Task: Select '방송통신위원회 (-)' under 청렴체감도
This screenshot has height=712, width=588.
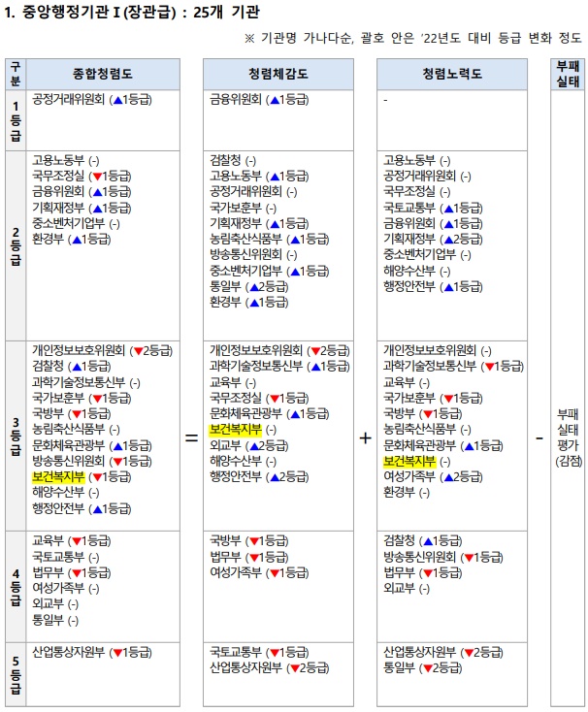Action: pos(253,255)
